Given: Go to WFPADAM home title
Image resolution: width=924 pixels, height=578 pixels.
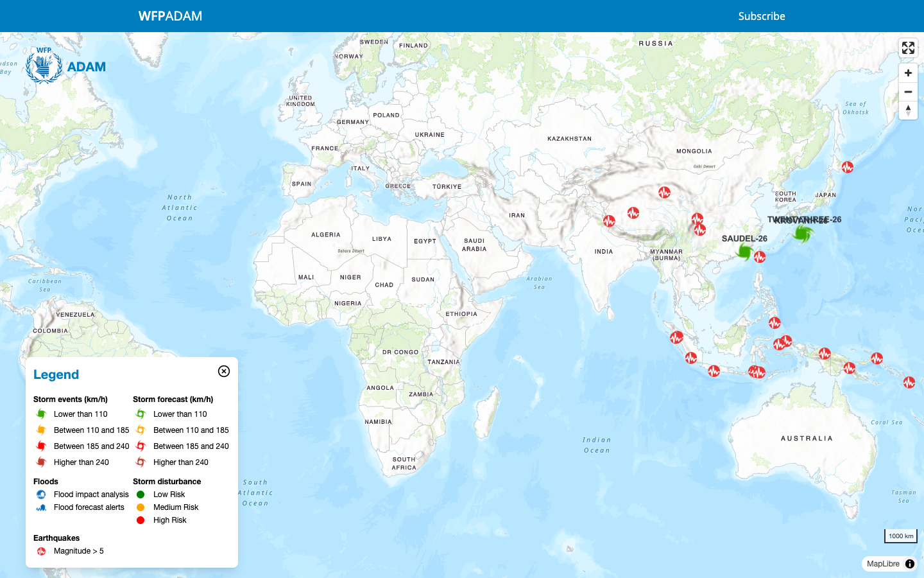Looking at the screenshot, I should point(170,16).
